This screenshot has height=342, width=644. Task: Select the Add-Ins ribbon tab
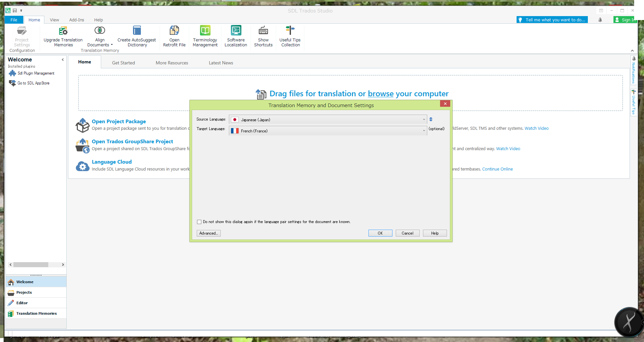77,20
